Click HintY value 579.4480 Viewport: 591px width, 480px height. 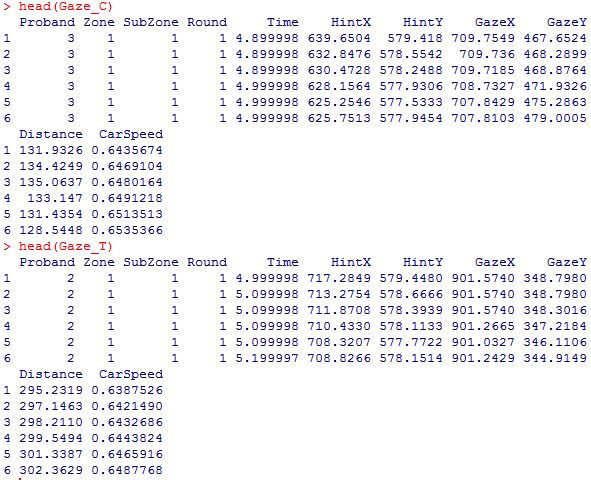(x=411, y=278)
